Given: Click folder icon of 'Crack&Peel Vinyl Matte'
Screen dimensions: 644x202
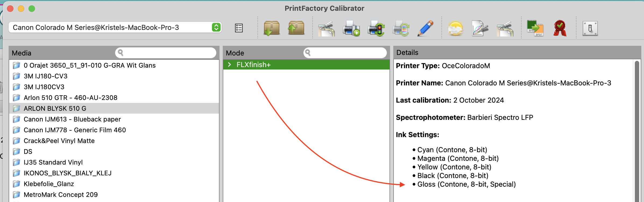Looking at the screenshot, I should 16,141.
